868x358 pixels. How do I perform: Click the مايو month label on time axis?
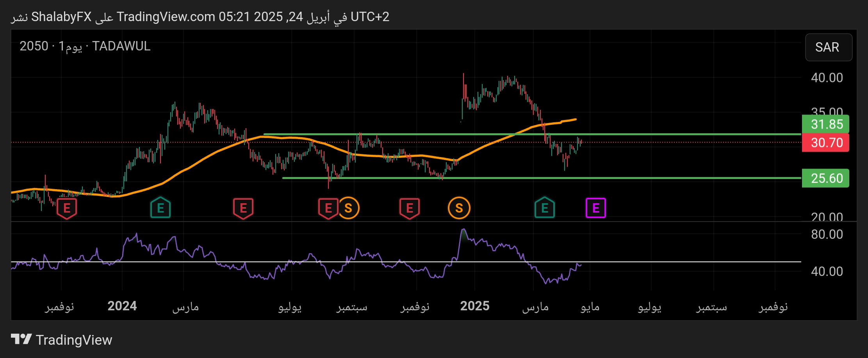coord(590,307)
